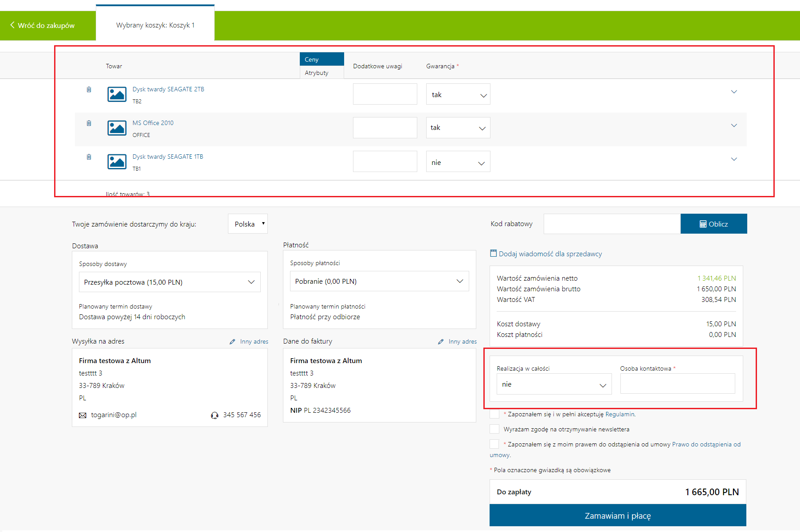Click the pencil icon next to Wysyłka na adres
The height and width of the screenshot is (532, 800).
tap(232, 342)
